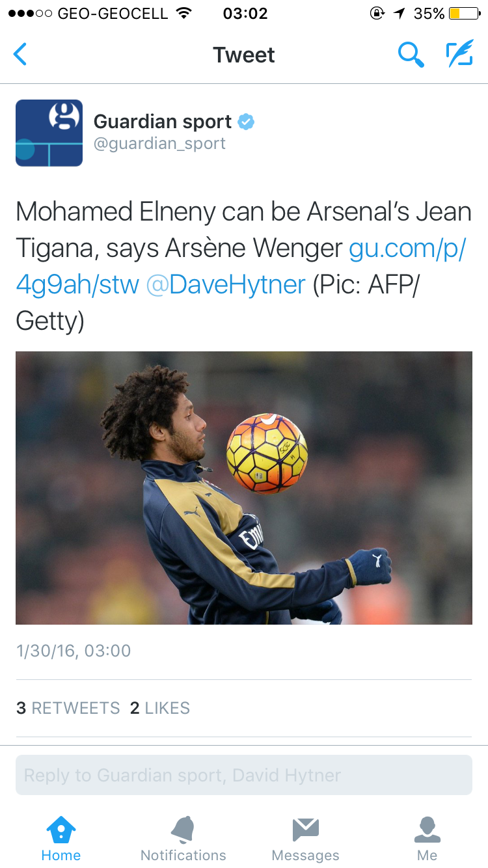Tap the back arrow icon
This screenshot has width=488, height=868.
click(20, 55)
